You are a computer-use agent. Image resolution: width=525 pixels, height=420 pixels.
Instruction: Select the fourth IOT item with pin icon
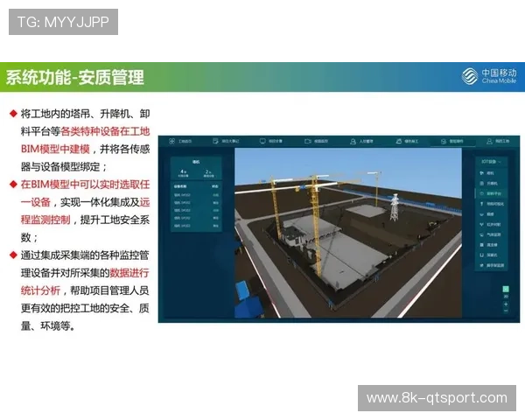pyautogui.click(x=492, y=204)
